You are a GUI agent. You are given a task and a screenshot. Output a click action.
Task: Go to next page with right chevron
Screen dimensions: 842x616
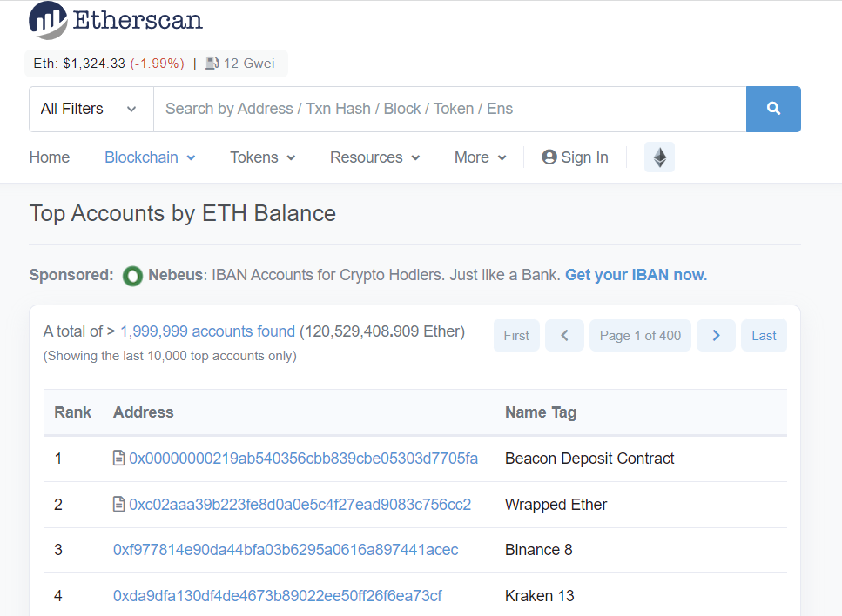click(x=716, y=335)
